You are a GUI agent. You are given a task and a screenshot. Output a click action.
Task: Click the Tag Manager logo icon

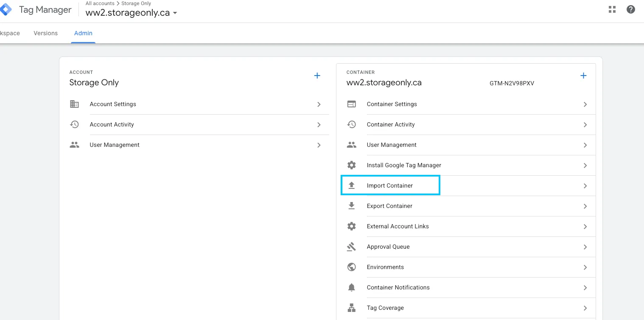[x=6, y=10]
